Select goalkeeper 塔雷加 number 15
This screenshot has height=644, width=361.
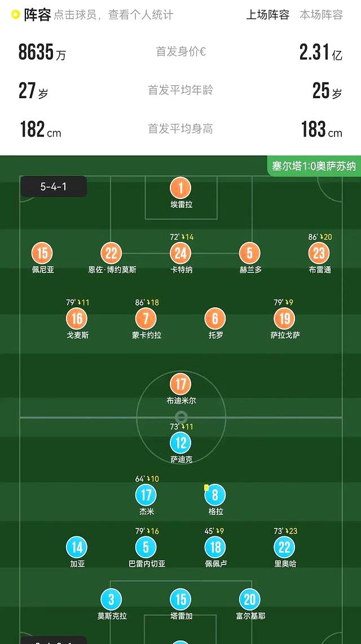tap(180, 598)
